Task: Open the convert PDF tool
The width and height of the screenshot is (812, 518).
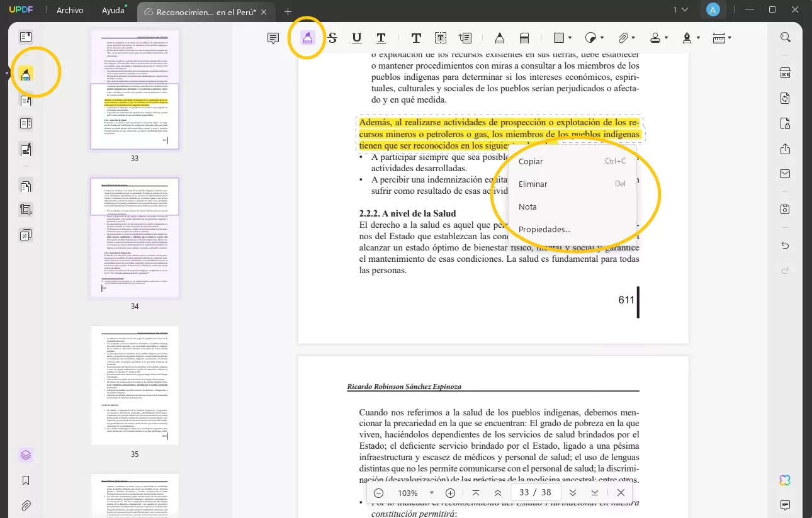Action: (785, 98)
